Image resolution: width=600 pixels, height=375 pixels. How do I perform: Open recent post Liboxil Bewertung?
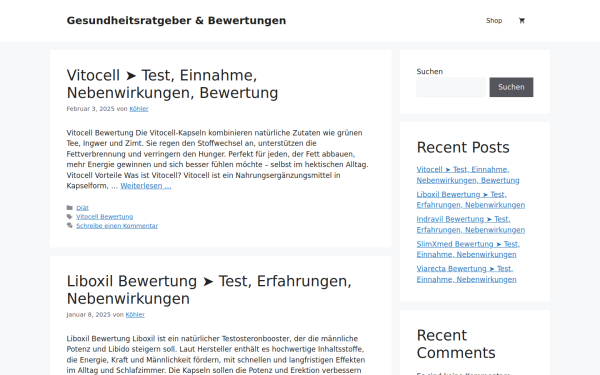pyautogui.click(x=471, y=200)
